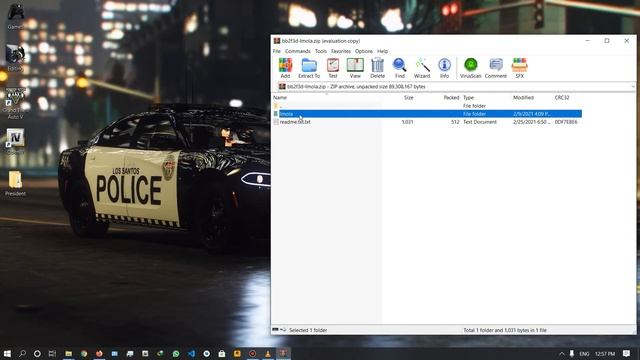Open the Help menu
Screen dimensions: 640x360
point(382,51)
